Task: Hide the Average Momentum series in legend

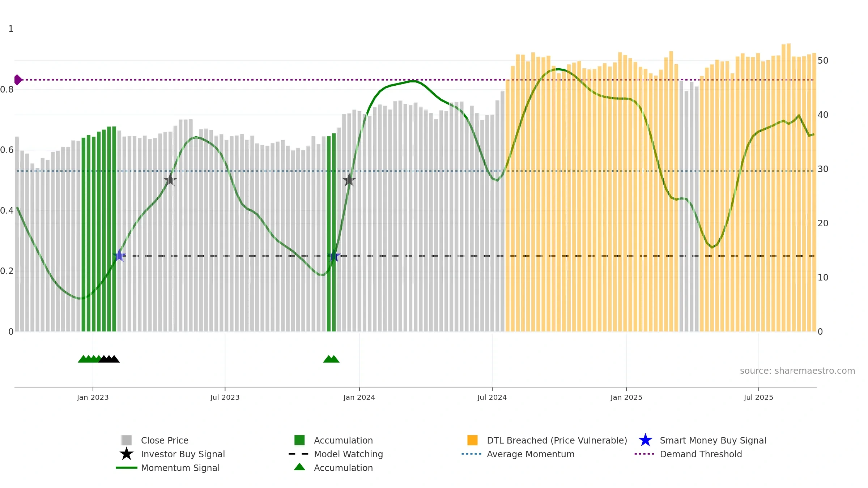Action: pos(530,454)
